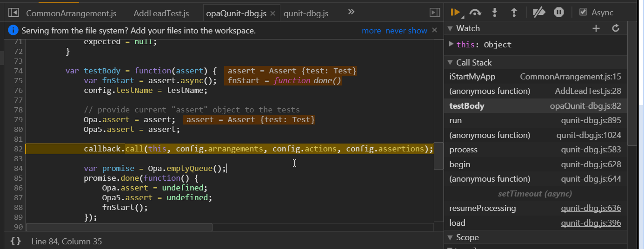Image resolution: width=644 pixels, height=249 pixels.
Task: Collapse the Watch section
Action: pos(450,28)
